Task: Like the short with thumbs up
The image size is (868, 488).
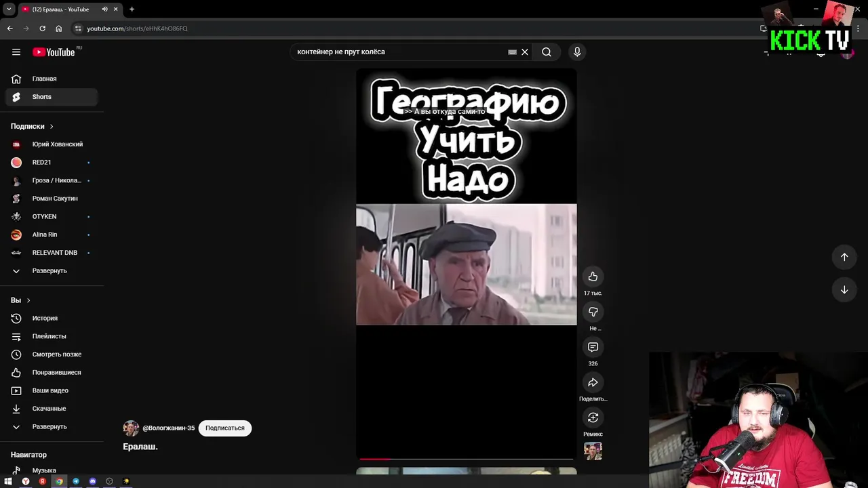Action: (x=593, y=277)
